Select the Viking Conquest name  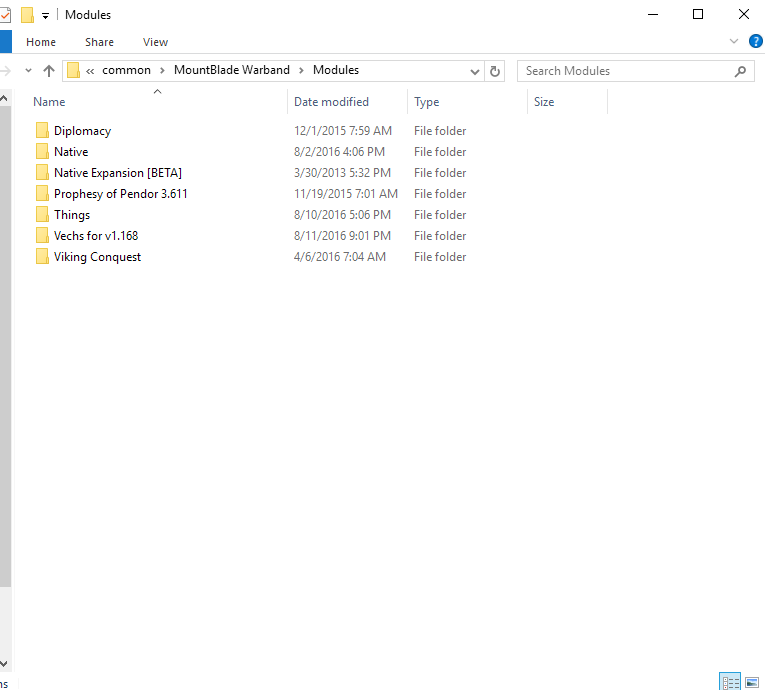(98, 257)
